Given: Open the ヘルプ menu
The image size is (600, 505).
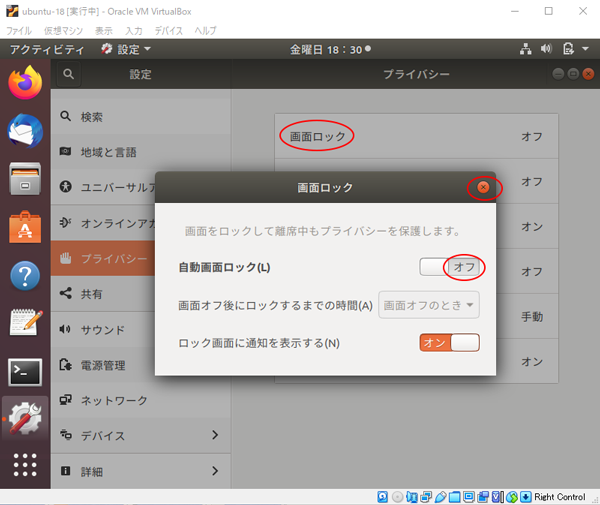Looking at the screenshot, I should point(205,31).
